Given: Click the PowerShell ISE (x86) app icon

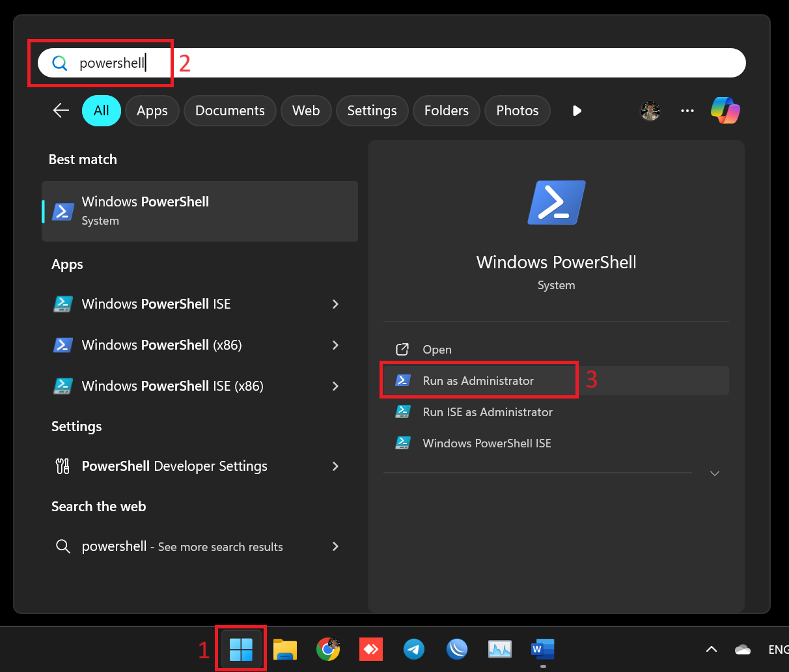Looking at the screenshot, I should (63, 386).
